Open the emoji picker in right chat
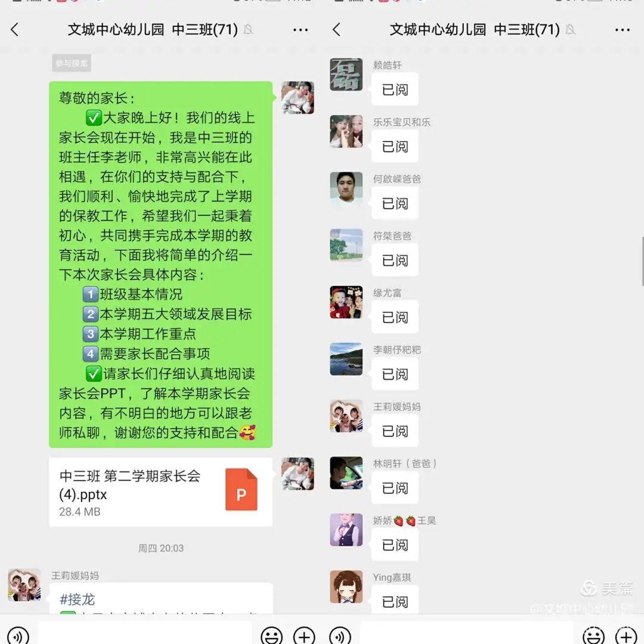Image resolution: width=644 pixels, height=644 pixels. tap(594, 636)
